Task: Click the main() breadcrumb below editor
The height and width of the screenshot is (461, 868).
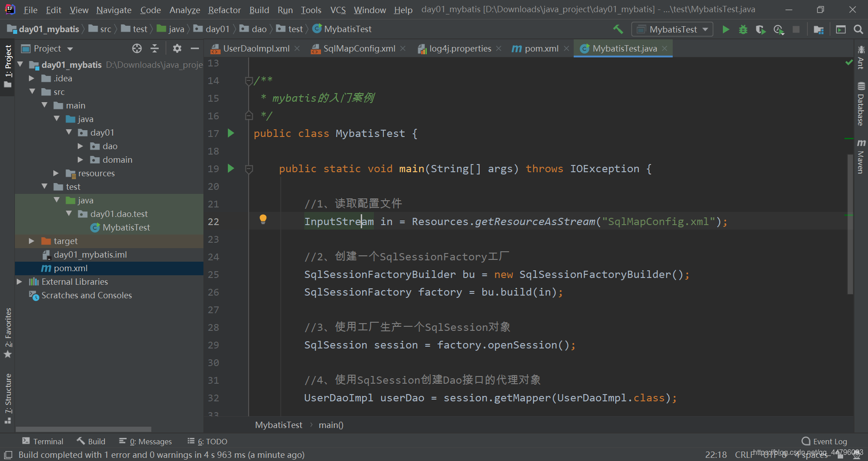Action: [x=331, y=425]
